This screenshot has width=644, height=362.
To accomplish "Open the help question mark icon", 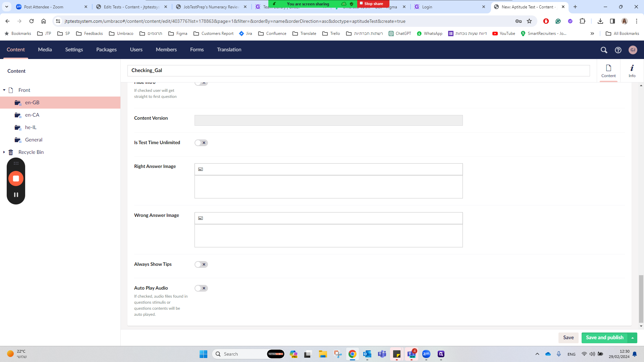I will (x=618, y=50).
